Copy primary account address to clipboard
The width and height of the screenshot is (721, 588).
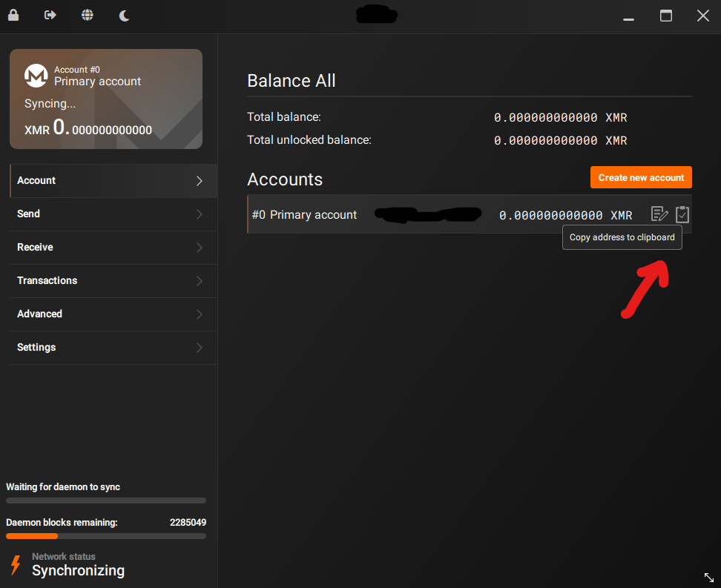(x=682, y=214)
